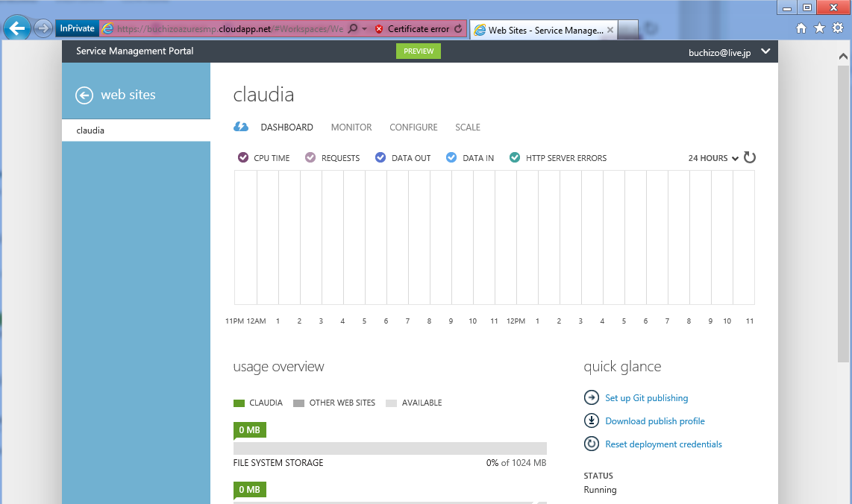Image resolution: width=852 pixels, height=504 pixels.
Task: Close the Web Sites browser tab
Action: [610, 30]
